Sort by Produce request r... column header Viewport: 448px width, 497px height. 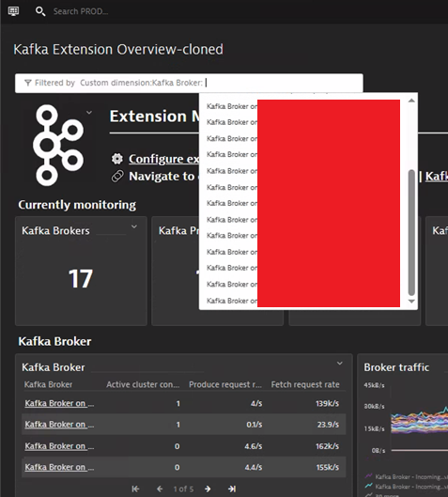click(225, 384)
